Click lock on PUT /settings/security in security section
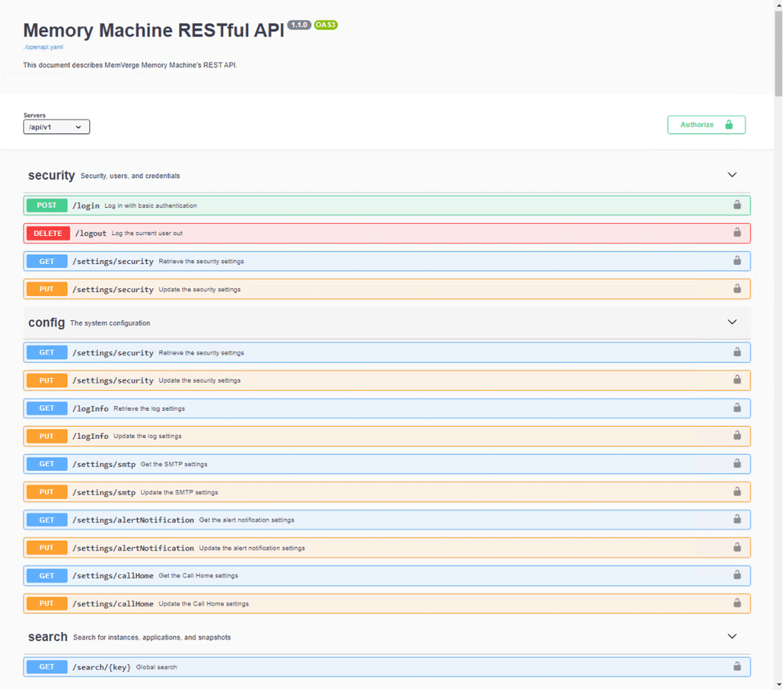The height and width of the screenshot is (690, 784). click(x=737, y=289)
